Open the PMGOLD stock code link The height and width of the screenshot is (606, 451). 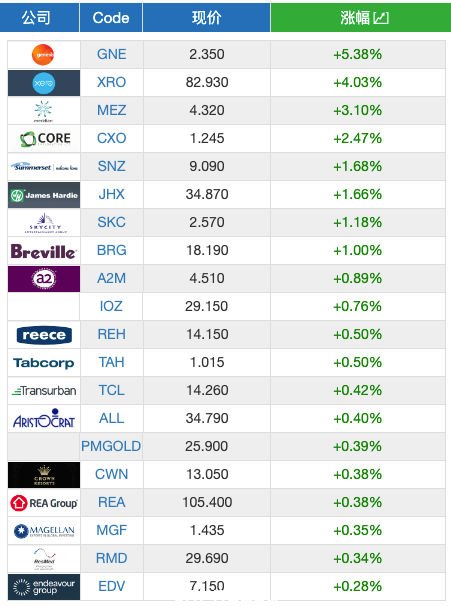111,446
